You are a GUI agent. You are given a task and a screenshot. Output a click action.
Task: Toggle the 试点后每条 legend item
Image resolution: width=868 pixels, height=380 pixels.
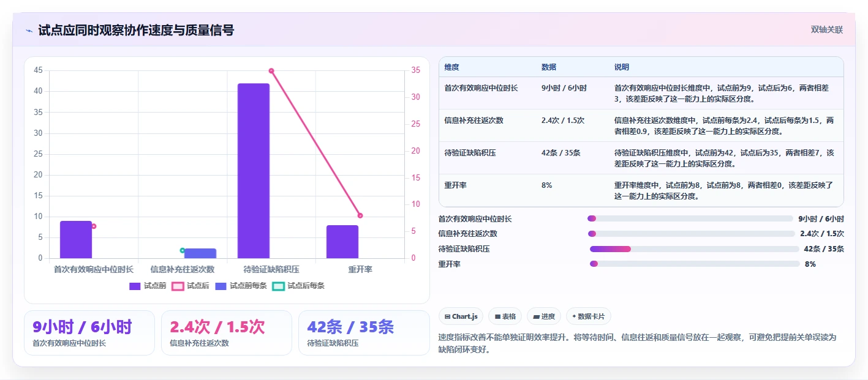point(298,286)
